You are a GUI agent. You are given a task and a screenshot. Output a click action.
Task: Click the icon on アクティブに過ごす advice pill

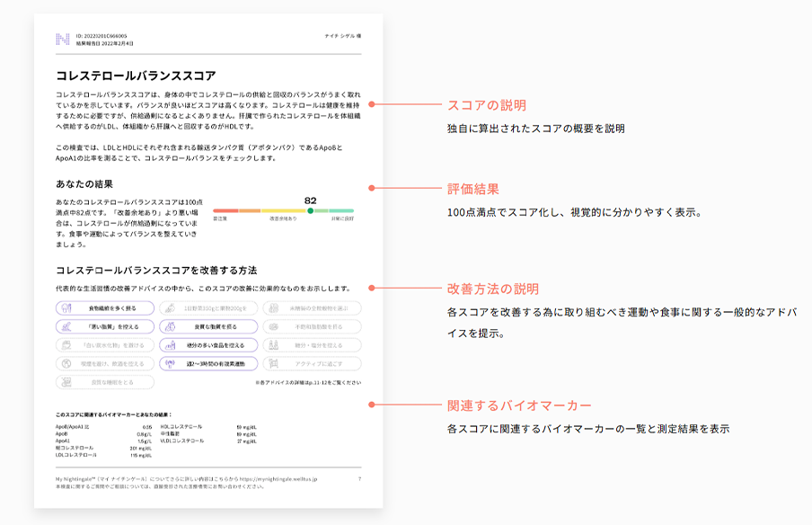[x=272, y=363]
